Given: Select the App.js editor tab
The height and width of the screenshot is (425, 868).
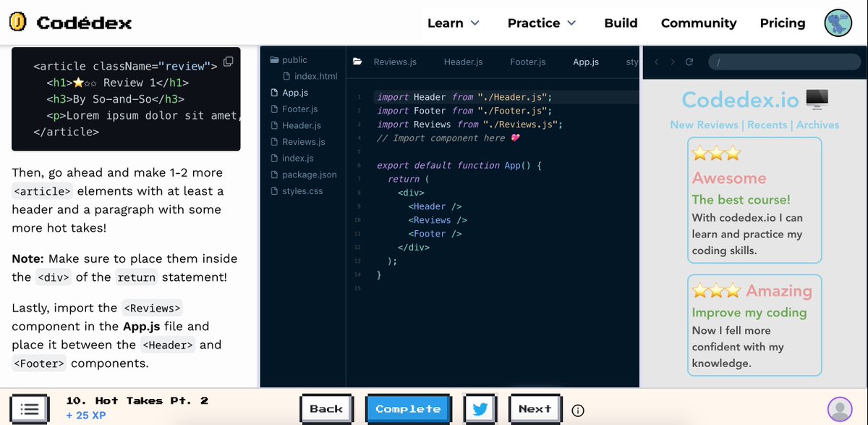Looking at the screenshot, I should tap(586, 62).
